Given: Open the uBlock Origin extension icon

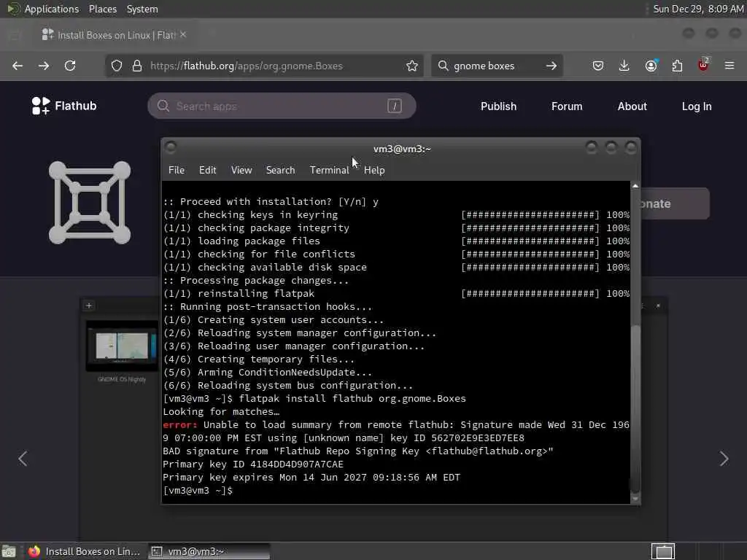Looking at the screenshot, I should tap(703, 65).
